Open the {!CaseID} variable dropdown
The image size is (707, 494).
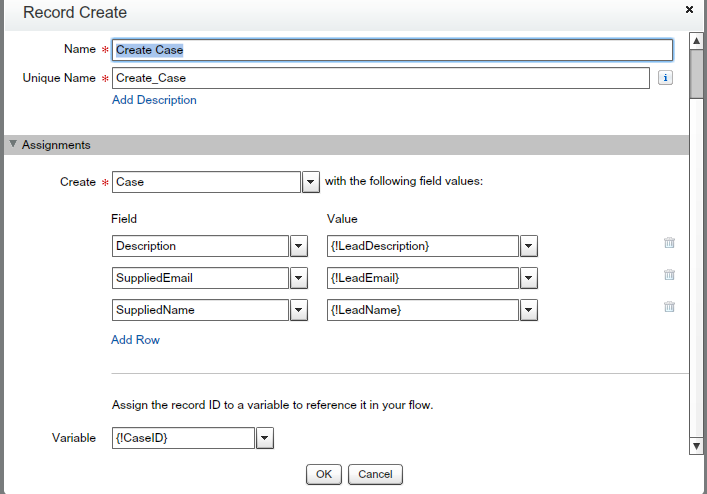click(x=265, y=438)
